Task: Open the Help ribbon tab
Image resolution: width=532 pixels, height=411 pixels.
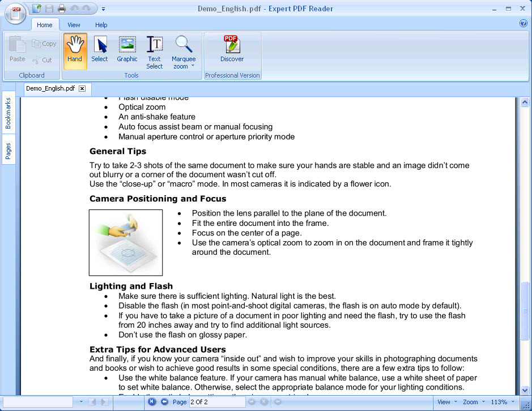Action: coord(101,25)
